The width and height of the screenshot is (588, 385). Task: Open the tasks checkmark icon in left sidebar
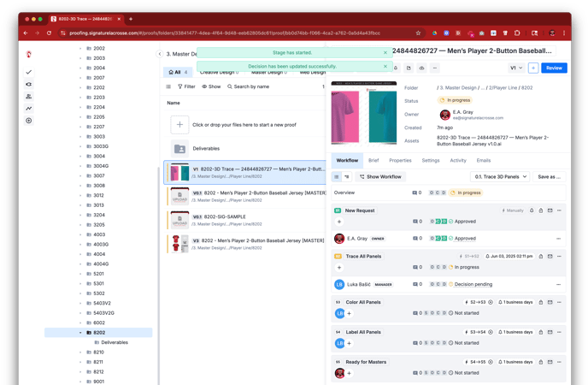pyautogui.click(x=29, y=73)
